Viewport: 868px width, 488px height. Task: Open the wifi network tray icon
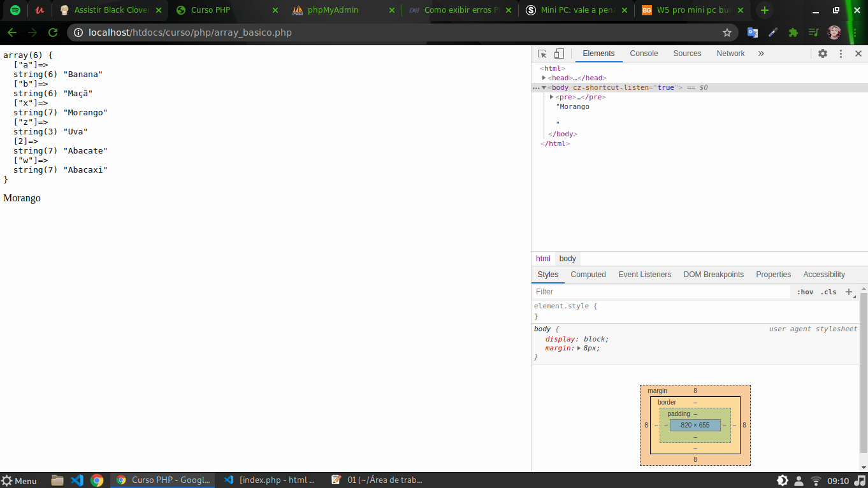tap(816, 480)
